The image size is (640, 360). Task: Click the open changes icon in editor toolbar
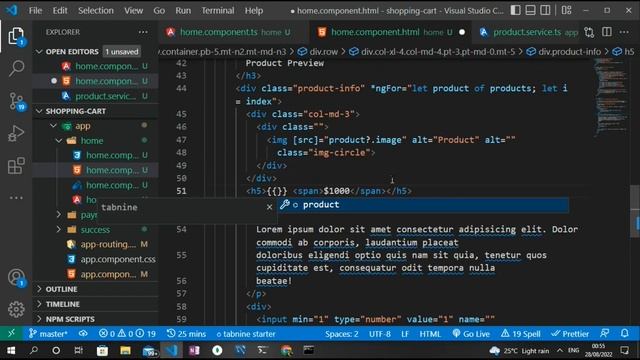click(x=589, y=32)
